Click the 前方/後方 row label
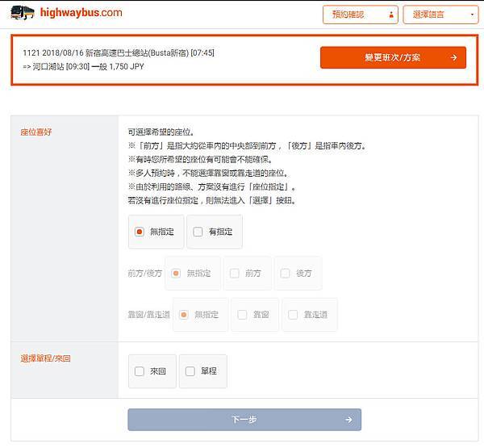Image resolution: width=484 pixels, height=448 pixels. [x=145, y=273]
